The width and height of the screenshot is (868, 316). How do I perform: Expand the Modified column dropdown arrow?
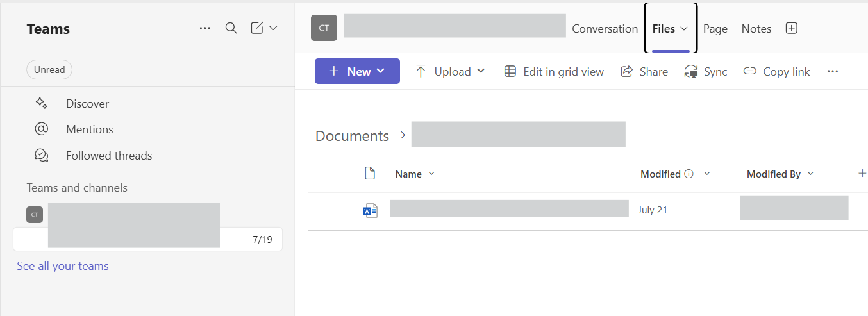(x=707, y=174)
